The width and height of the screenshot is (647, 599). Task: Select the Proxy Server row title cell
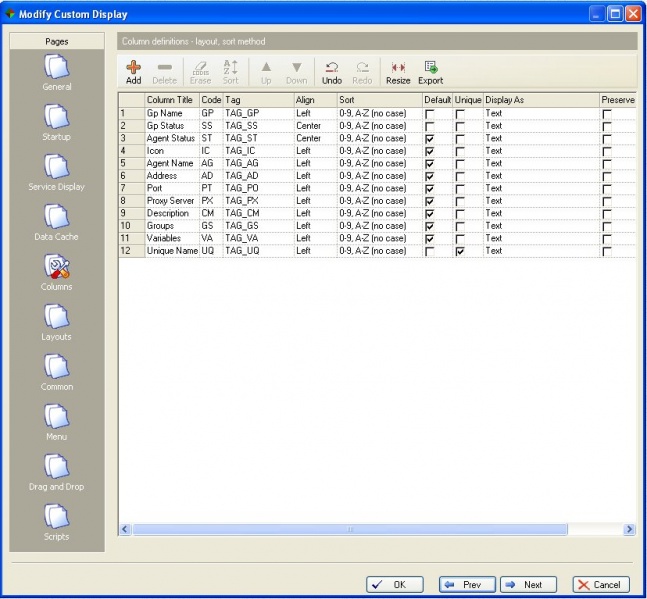[169, 201]
